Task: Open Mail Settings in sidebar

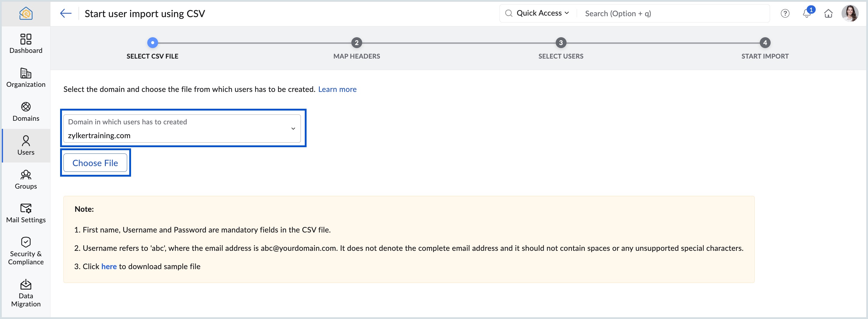Action: [x=26, y=213]
